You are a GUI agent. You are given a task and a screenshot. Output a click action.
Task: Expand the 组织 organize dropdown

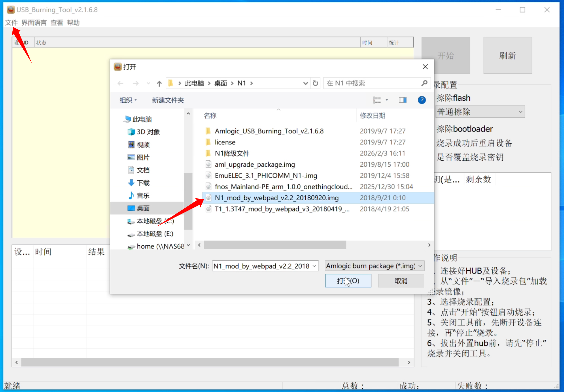[x=128, y=100]
